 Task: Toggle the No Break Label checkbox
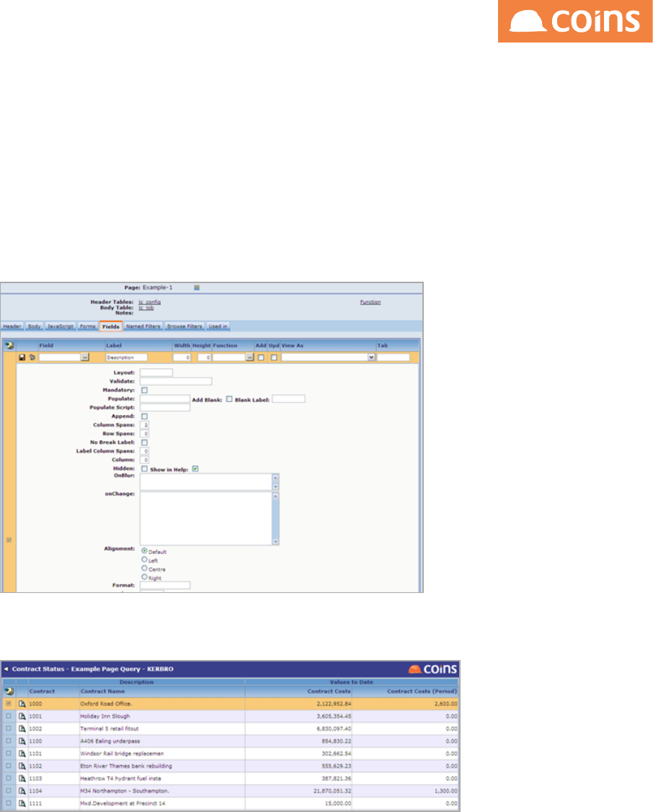(x=144, y=442)
